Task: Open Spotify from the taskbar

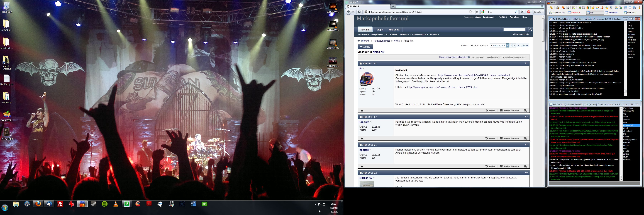Action: pyautogui.click(x=105, y=204)
